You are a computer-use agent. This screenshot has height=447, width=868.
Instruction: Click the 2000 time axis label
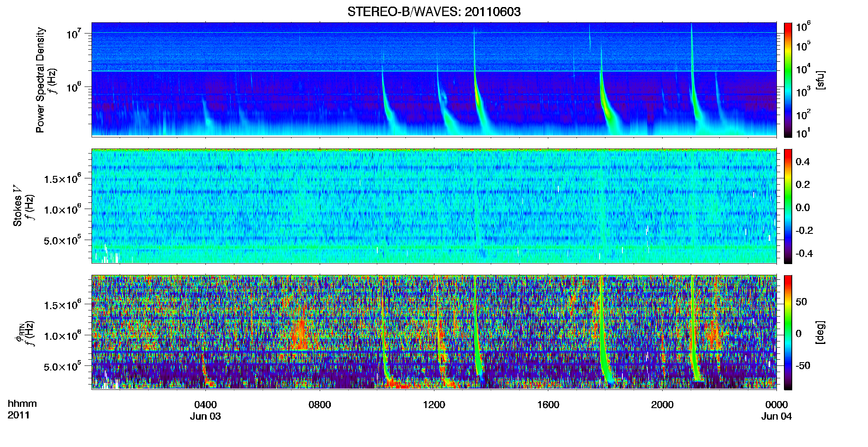point(662,404)
